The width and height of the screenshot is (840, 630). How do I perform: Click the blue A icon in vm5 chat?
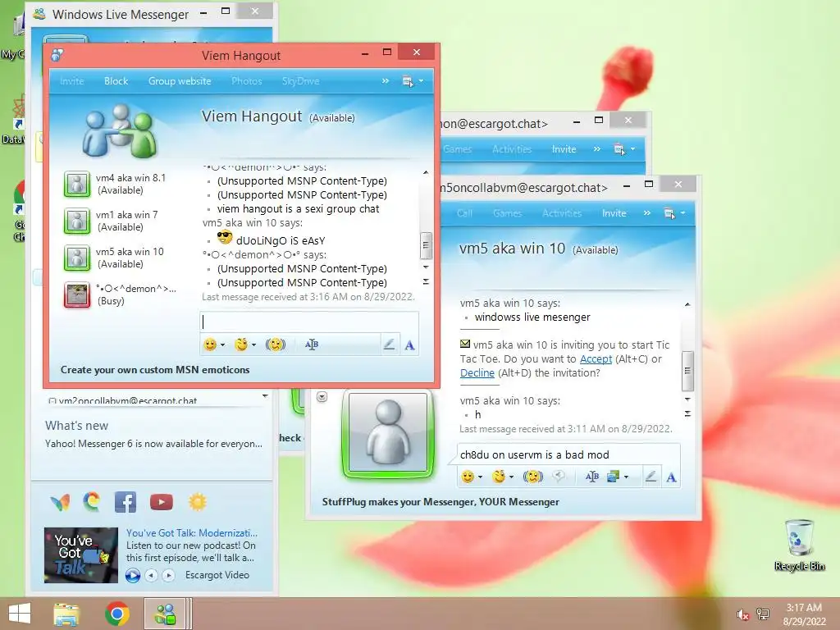[671, 477]
